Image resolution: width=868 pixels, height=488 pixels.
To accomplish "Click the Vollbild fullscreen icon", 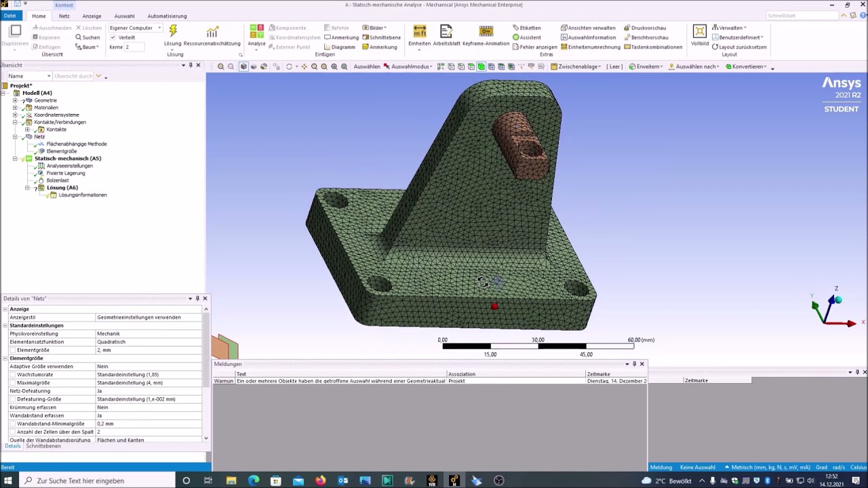I will coord(700,31).
